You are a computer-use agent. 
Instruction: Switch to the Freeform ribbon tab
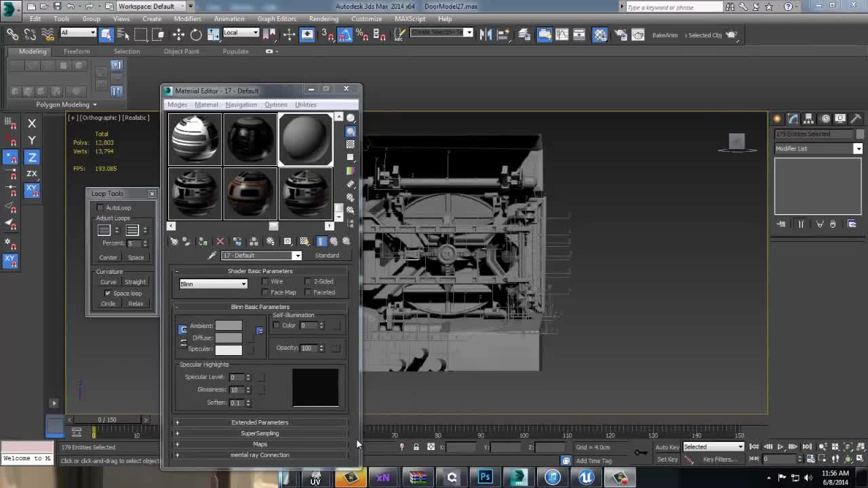pyautogui.click(x=77, y=52)
